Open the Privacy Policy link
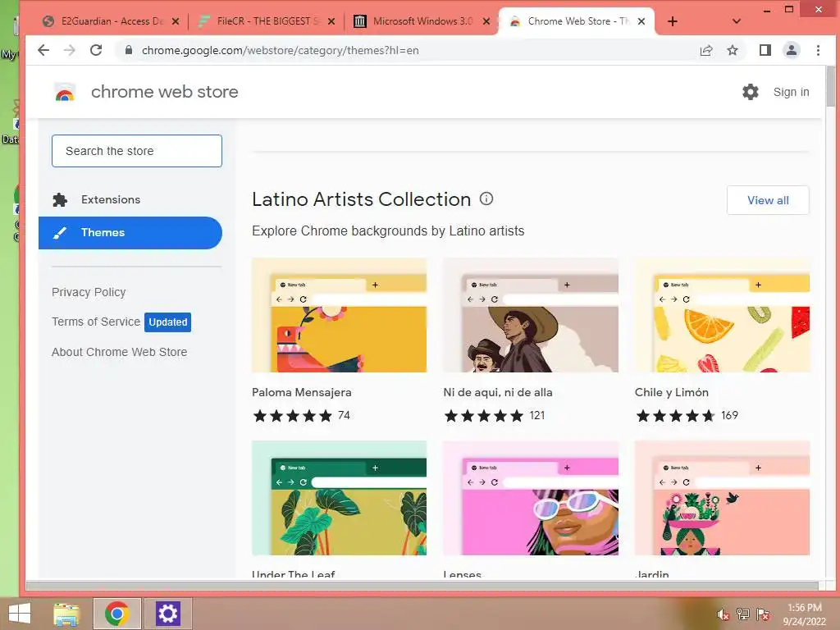 89,292
